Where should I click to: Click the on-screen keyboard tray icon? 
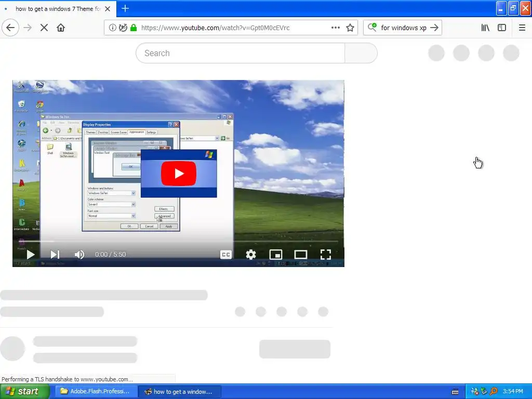455,392
